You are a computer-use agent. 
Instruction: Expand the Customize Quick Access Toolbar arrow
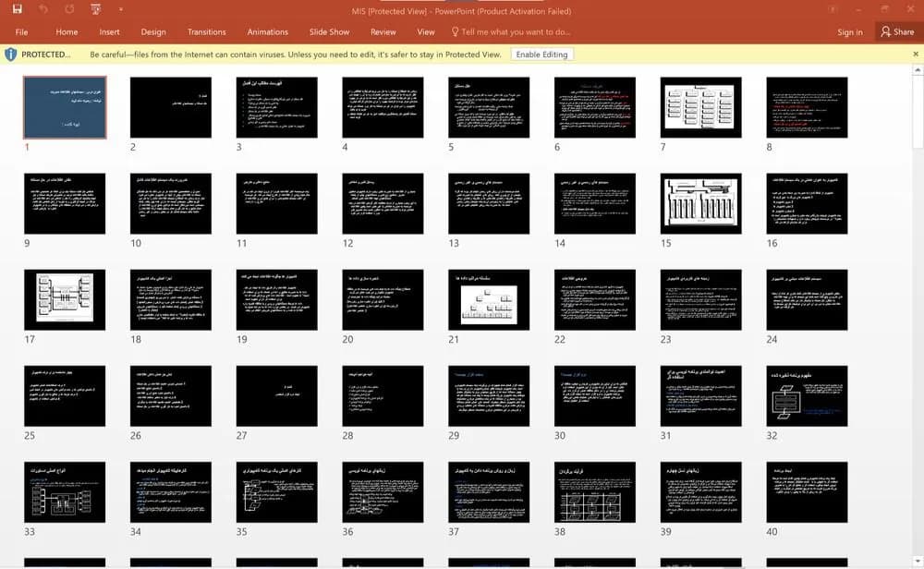pos(120,9)
